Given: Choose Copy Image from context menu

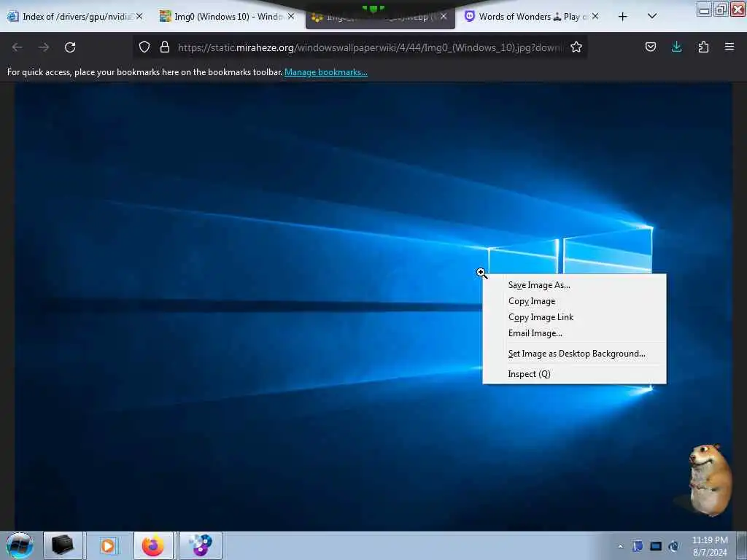Looking at the screenshot, I should (574, 301).
